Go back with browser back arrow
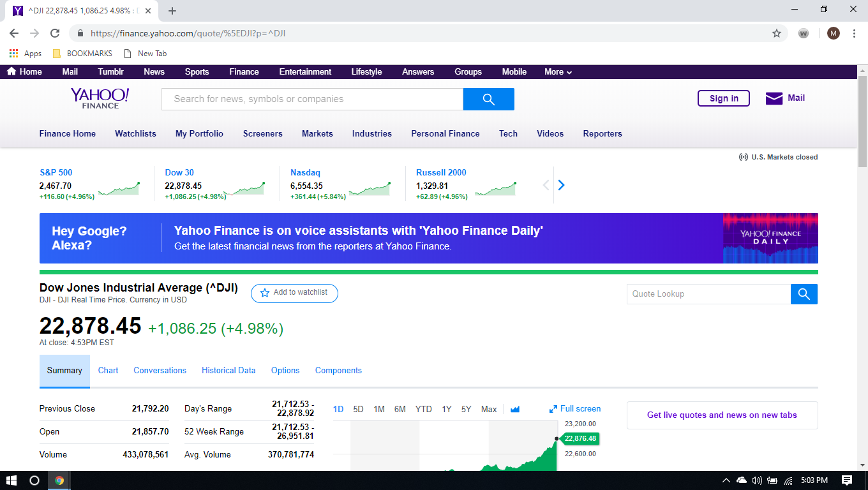This screenshot has width=868, height=490. [x=14, y=33]
